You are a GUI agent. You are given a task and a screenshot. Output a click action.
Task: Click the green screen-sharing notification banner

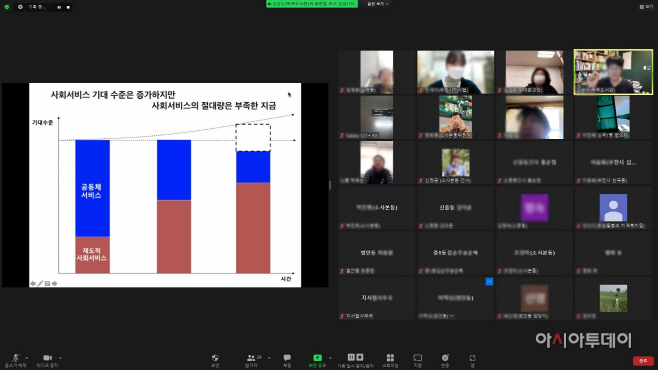(312, 4)
